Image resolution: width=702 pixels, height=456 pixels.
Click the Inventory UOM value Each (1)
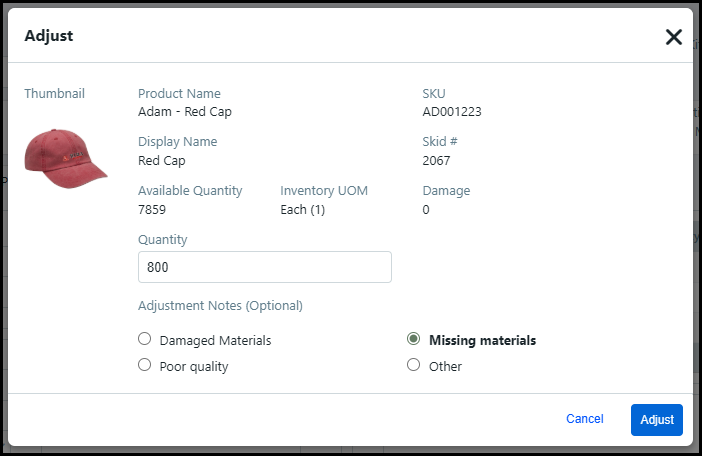302,210
